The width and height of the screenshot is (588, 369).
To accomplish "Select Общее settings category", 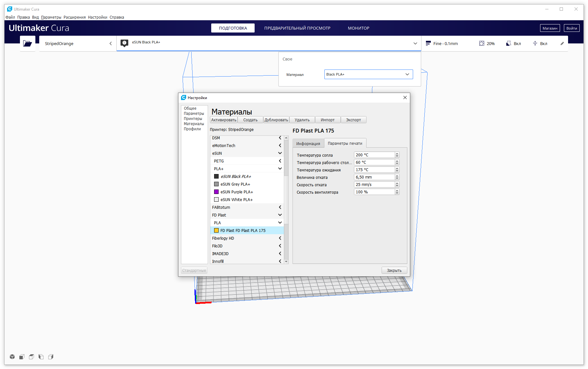I will point(190,108).
